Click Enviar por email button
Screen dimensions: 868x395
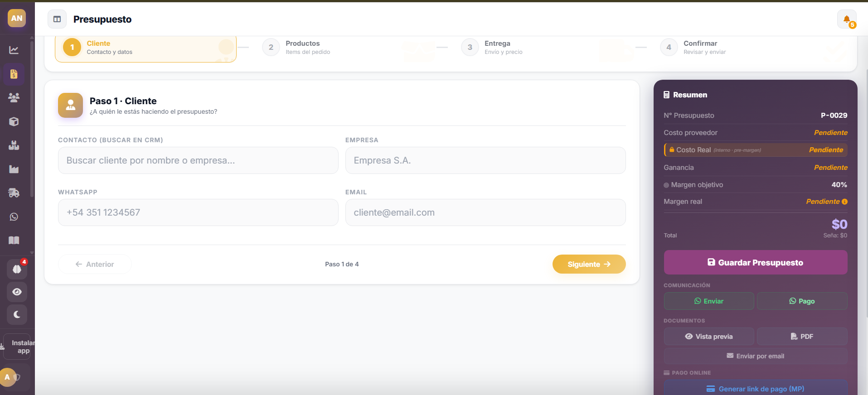[756, 356]
